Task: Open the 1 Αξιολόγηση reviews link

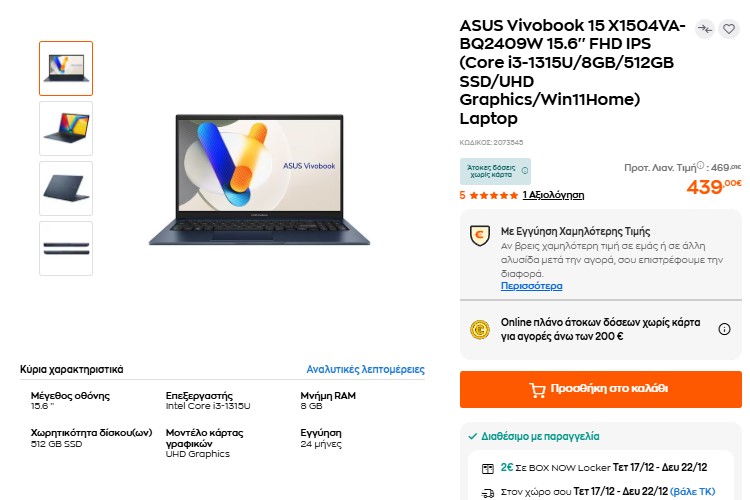Action: [553, 195]
